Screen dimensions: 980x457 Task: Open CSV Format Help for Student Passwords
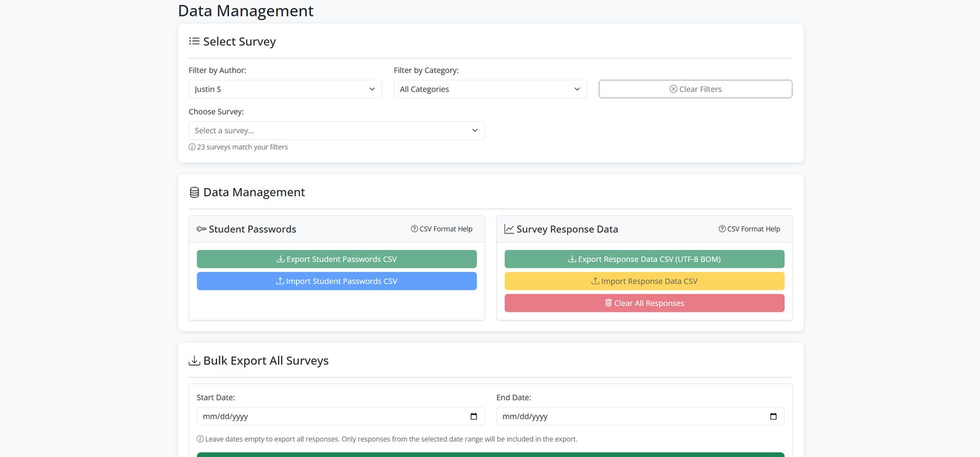click(x=442, y=229)
